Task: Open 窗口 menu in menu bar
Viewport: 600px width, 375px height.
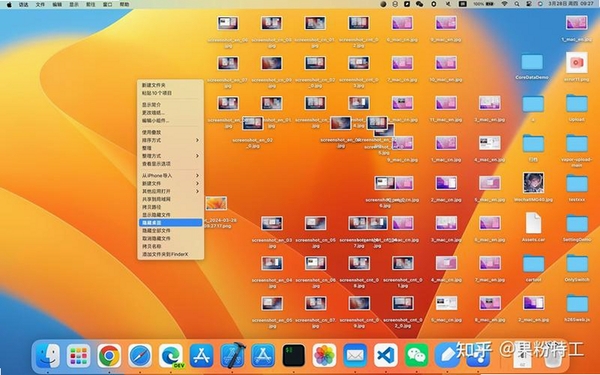Action: [x=108, y=4]
